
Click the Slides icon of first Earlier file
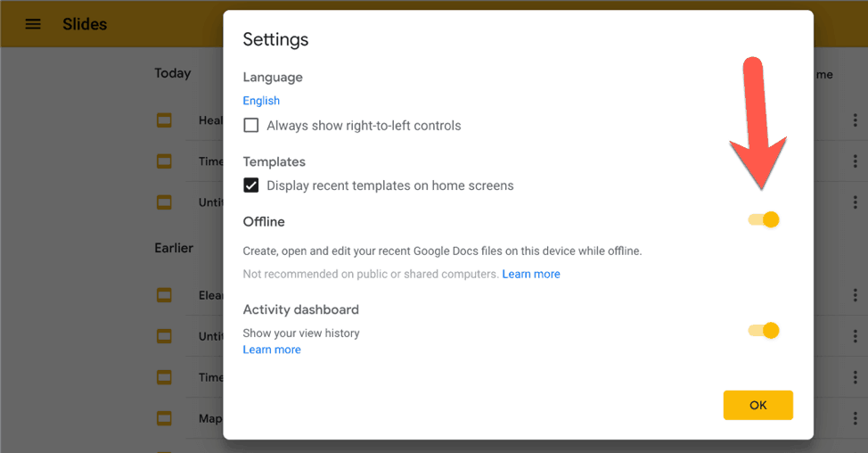click(164, 295)
